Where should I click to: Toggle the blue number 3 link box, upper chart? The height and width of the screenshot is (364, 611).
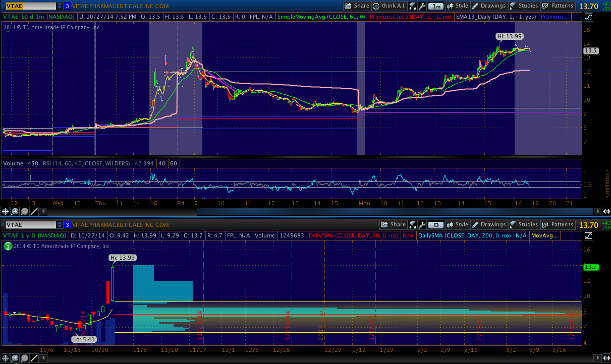tap(67, 6)
